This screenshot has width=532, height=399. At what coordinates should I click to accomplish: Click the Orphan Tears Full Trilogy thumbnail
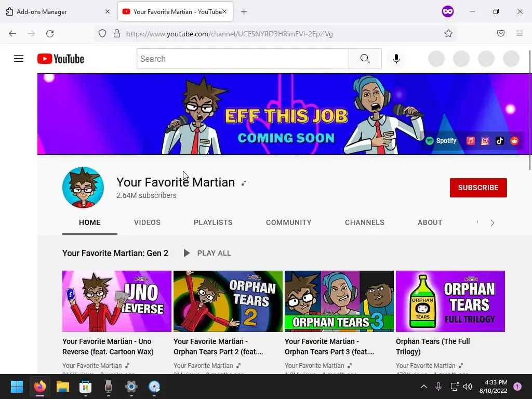(450, 301)
